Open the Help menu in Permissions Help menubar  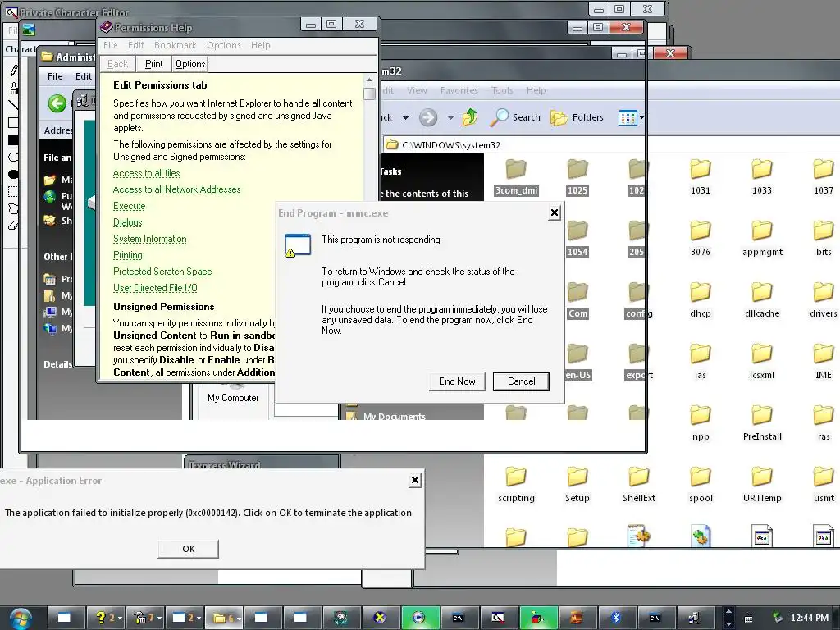(261, 46)
